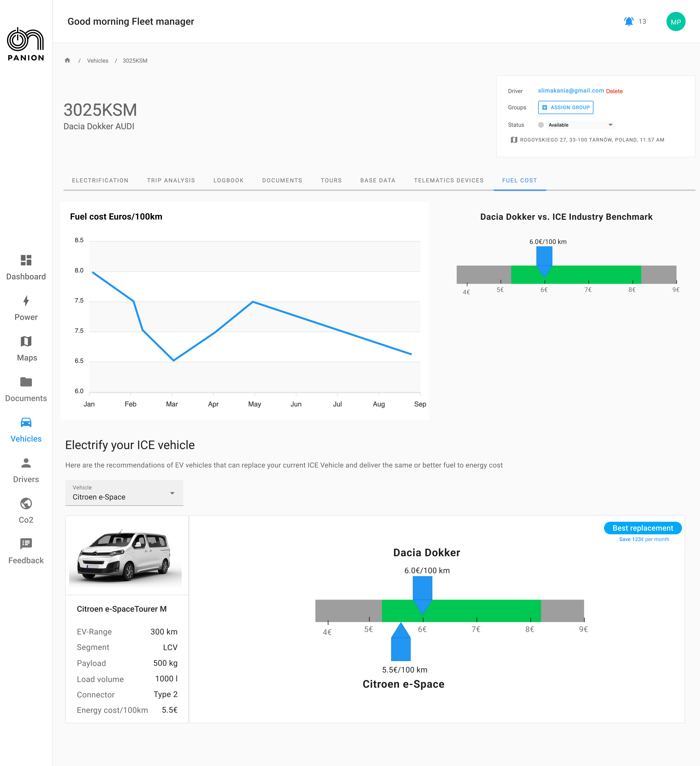The height and width of the screenshot is (766, 700).
Task: Click the map icon beside the address
Action: coord(514,140)
